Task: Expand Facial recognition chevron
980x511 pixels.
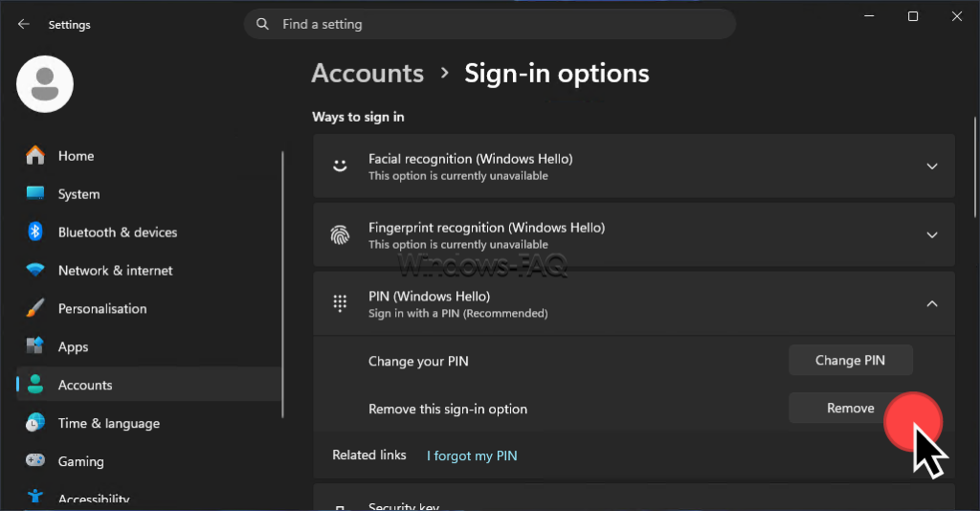Action: click(x=932, y=167)
